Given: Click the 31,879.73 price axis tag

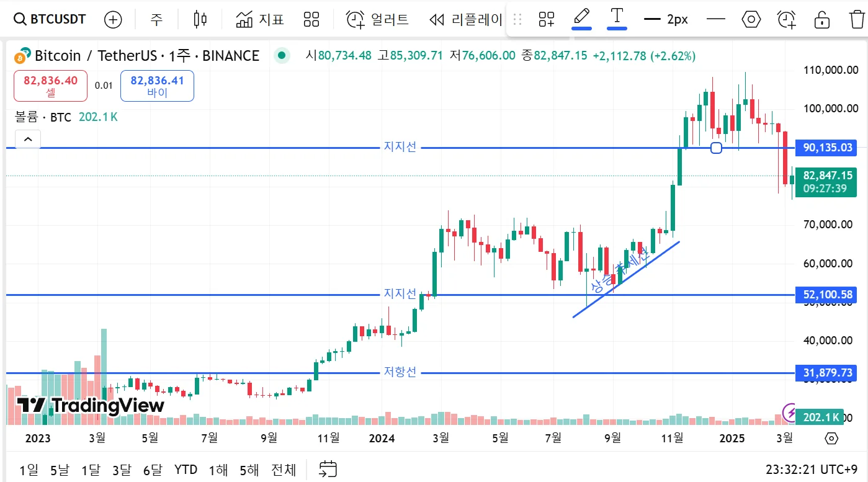Looking at the screenshot, I should pyautogui.click(x=828, y=373).
